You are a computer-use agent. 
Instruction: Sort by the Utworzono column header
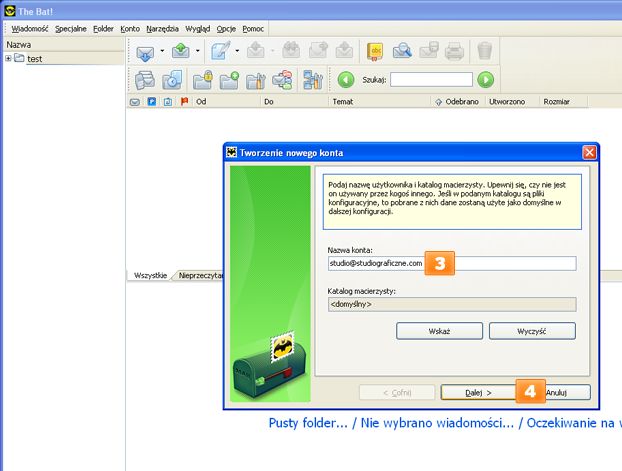click(x=513, y=102)
